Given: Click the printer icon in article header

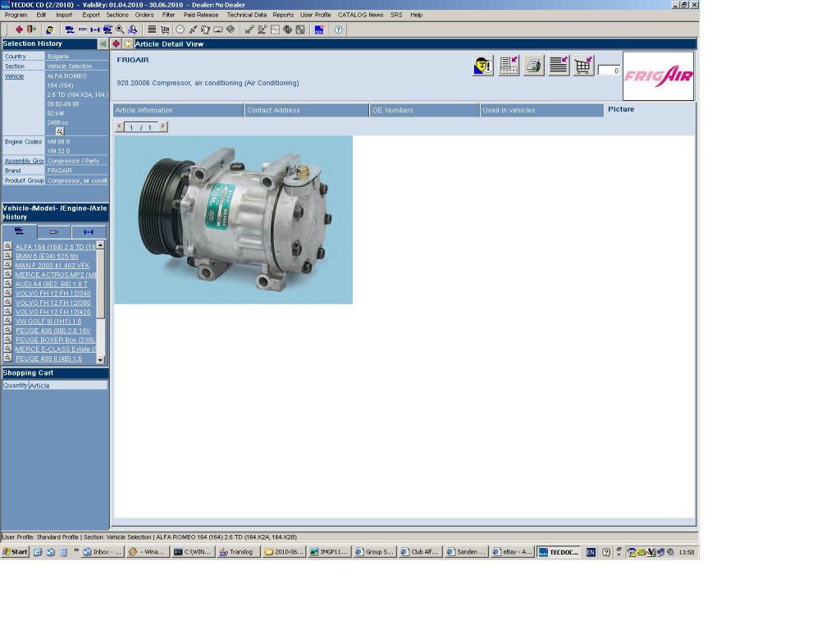Looking at the screenshot, I should coord(534,66).
